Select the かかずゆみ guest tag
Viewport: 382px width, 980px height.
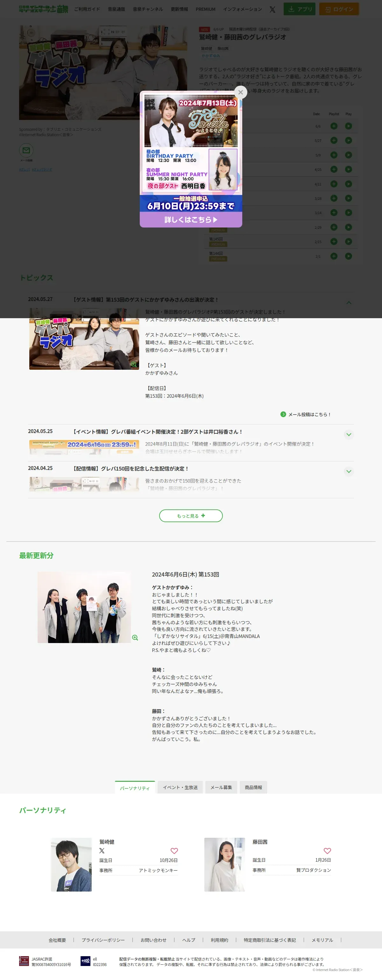[x=211, y=56]
